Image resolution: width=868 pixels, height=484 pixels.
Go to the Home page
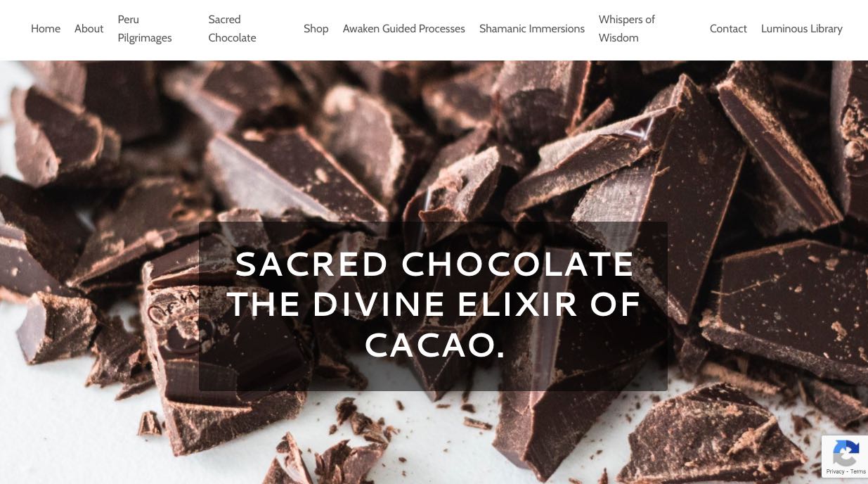click(46, 29)
